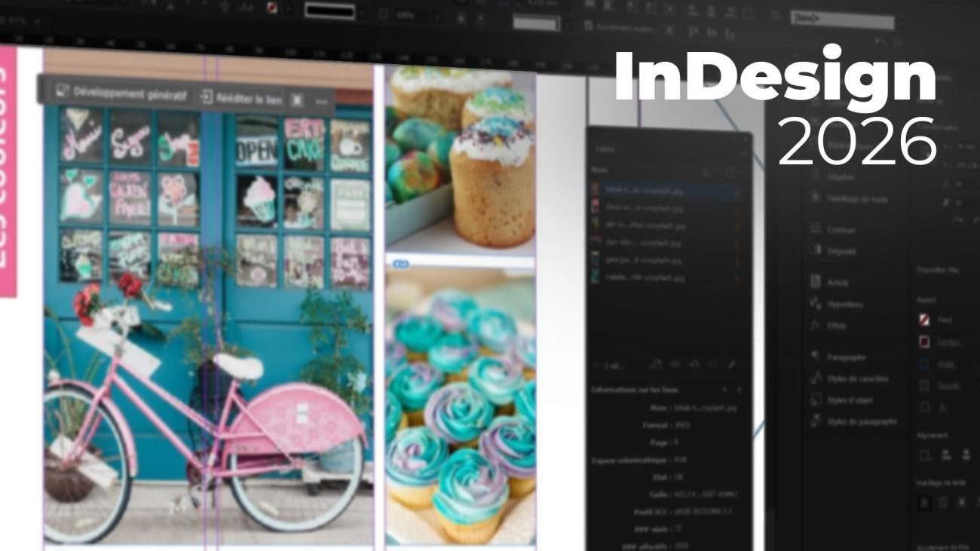Open the Effets panel
Screen dimensions: 980x551
(x=837, y=326)
